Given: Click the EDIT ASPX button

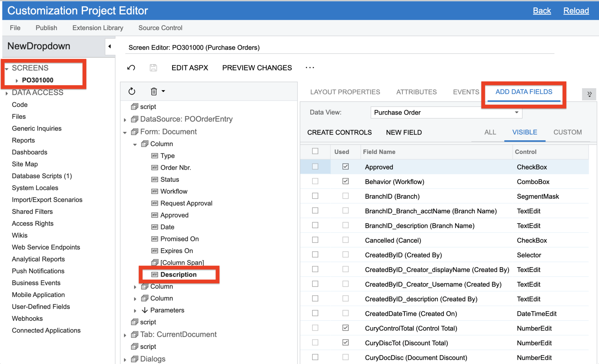Looking at the screenshot, I should [190, 67].
